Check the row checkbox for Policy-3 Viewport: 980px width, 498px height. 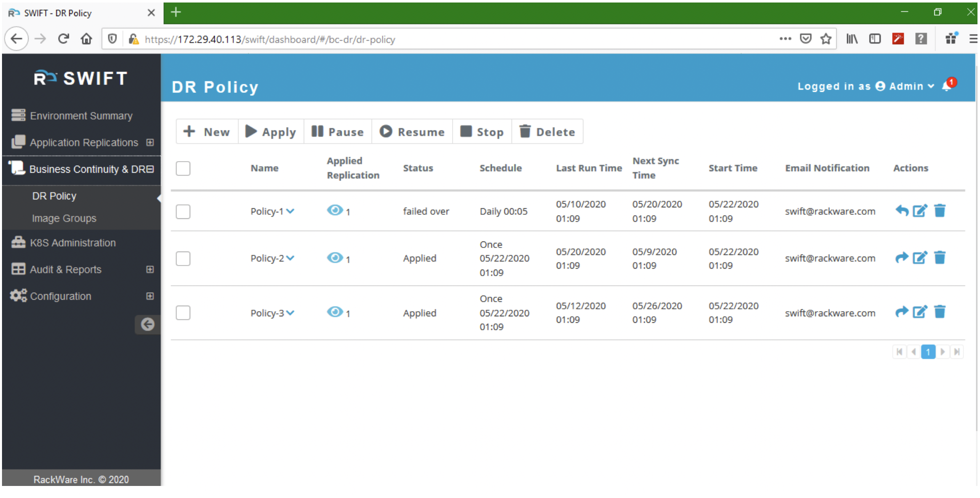[183, 312]
